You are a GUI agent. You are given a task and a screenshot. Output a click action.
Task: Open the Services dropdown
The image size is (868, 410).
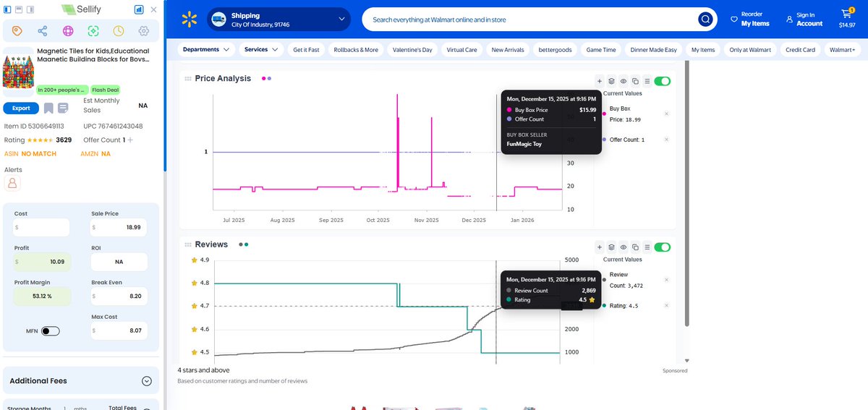click(261, 50)
